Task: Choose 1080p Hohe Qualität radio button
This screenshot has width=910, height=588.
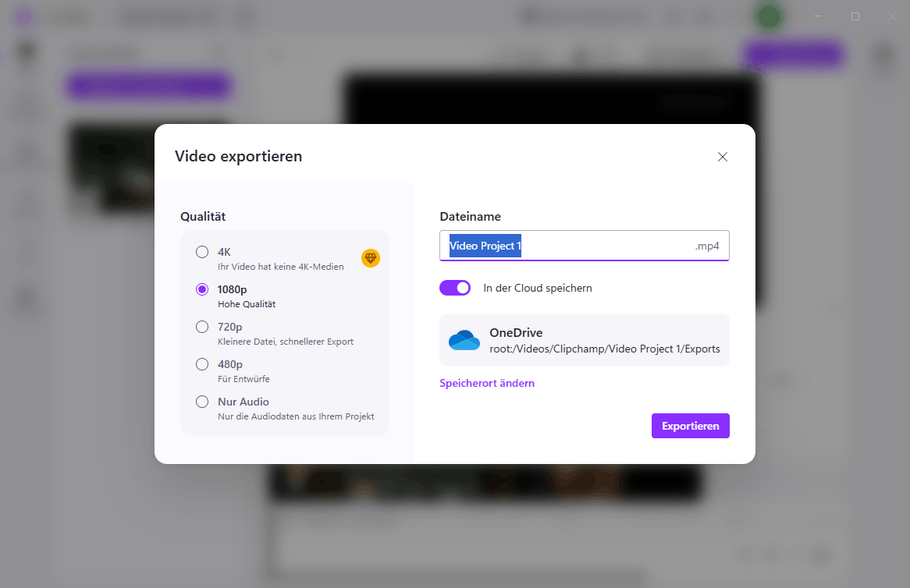Action: tap(202, 289)
